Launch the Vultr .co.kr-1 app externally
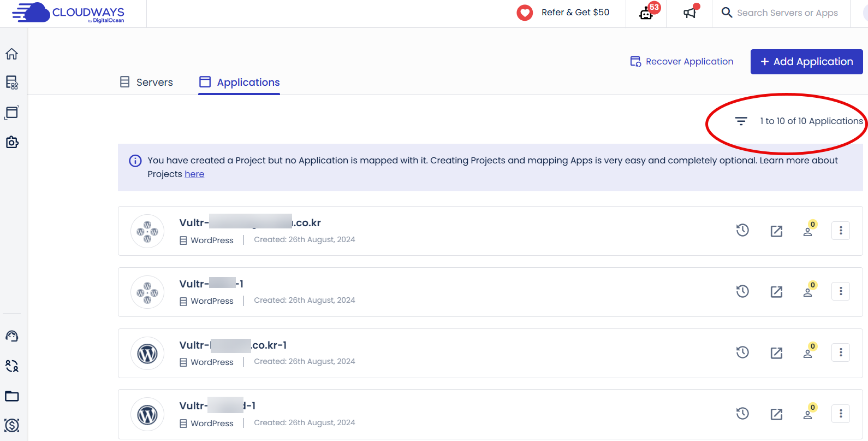Screen dimensions: 868x441 click(x=776, y=353)
